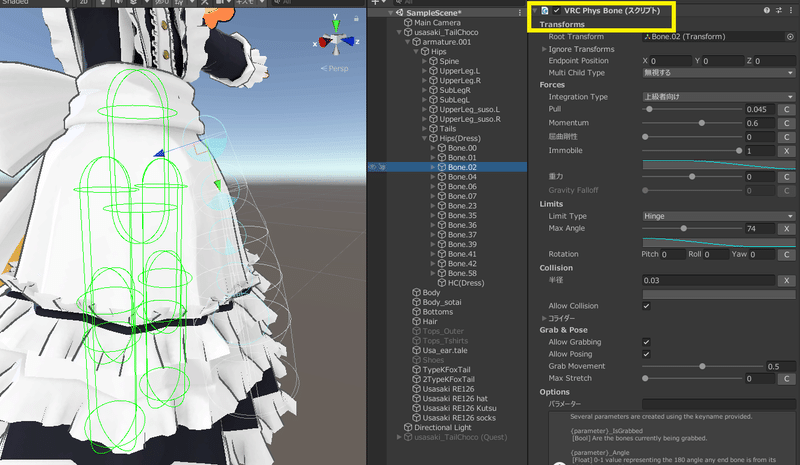This screenshot has height=465, width=800.
Task: Select Bone.58 in the hierarchy
Action: [x=462, y=273]
